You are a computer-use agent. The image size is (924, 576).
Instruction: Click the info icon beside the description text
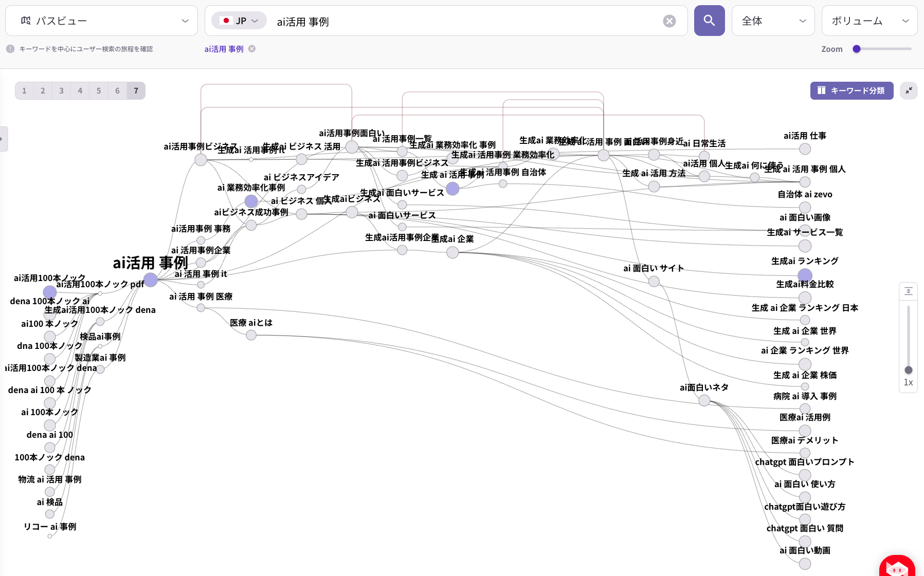(x=10, y=49)
